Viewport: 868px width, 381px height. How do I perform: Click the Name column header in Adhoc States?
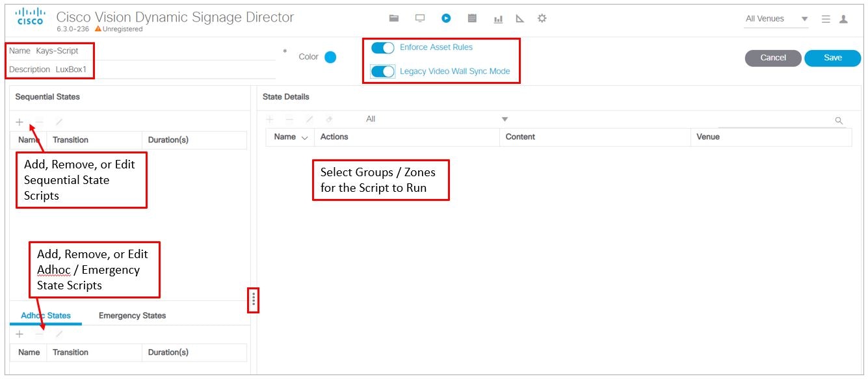click(29, 352)
